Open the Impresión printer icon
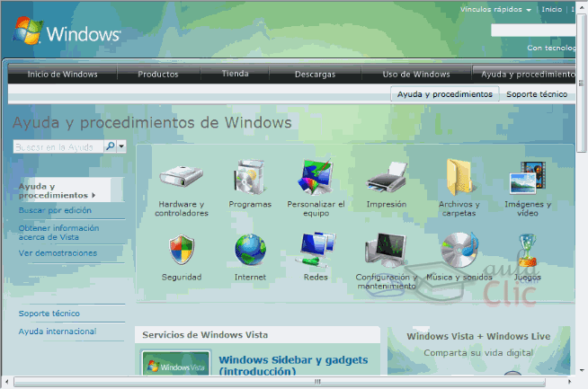Image resolution: width=588 pixels, height=389 pixels. click(387, 177)
